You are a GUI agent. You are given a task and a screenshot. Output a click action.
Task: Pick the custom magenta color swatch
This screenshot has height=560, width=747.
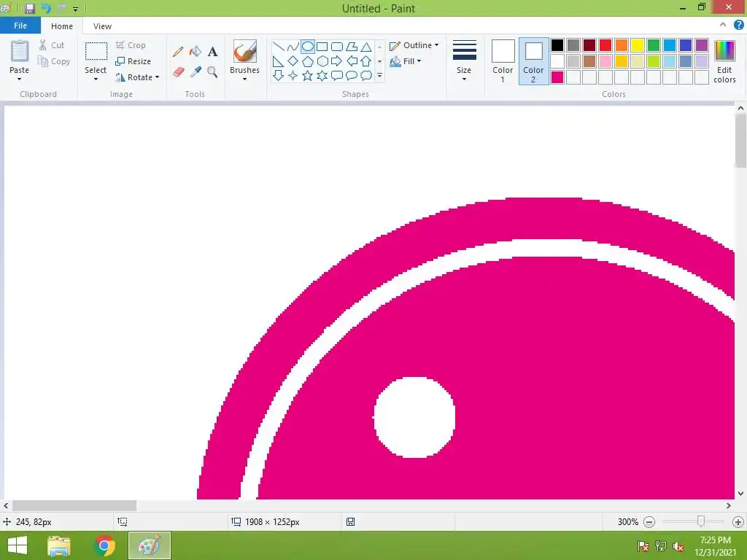pos(557,77)
